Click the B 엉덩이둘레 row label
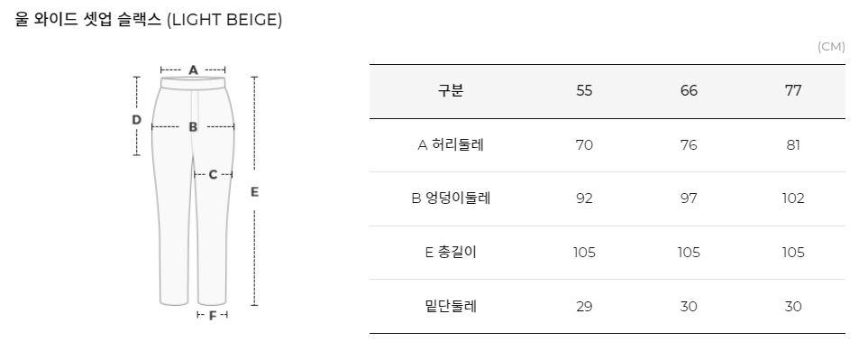 tap(451, 199)
